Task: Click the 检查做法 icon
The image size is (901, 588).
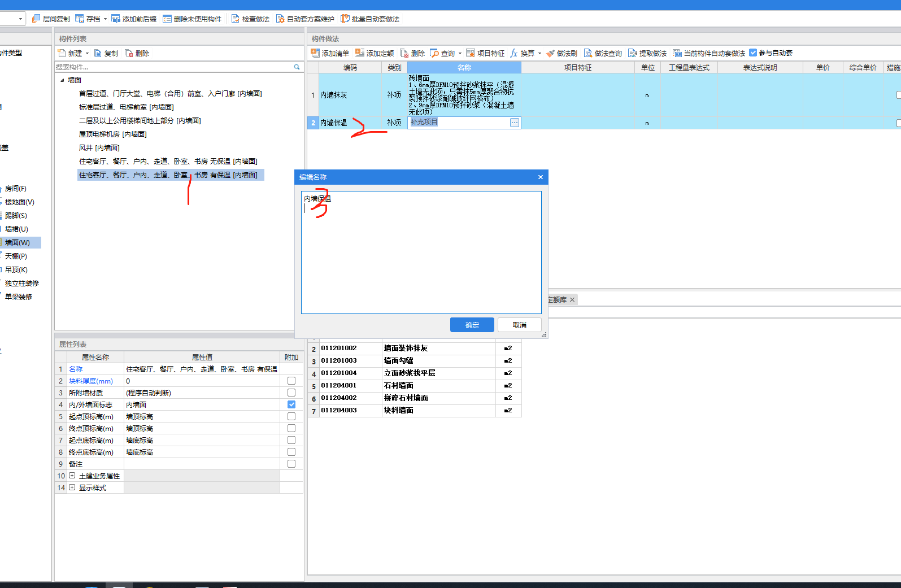Action: click(x=236, y=19)
